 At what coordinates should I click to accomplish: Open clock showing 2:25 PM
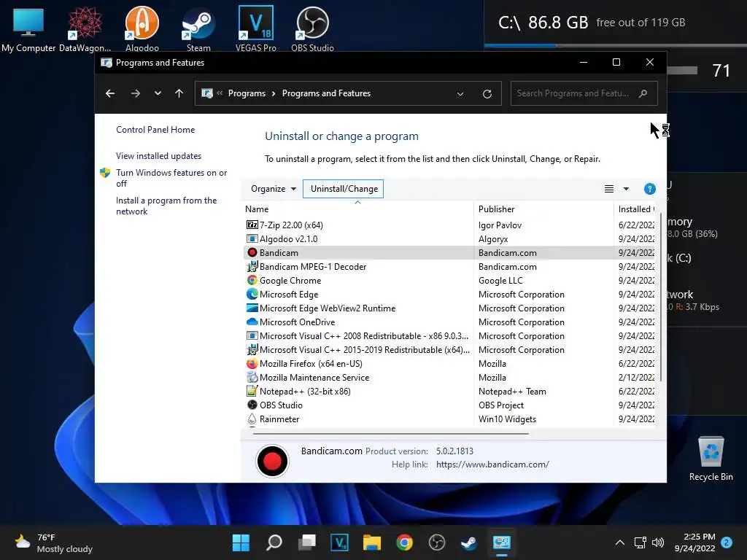694,542
